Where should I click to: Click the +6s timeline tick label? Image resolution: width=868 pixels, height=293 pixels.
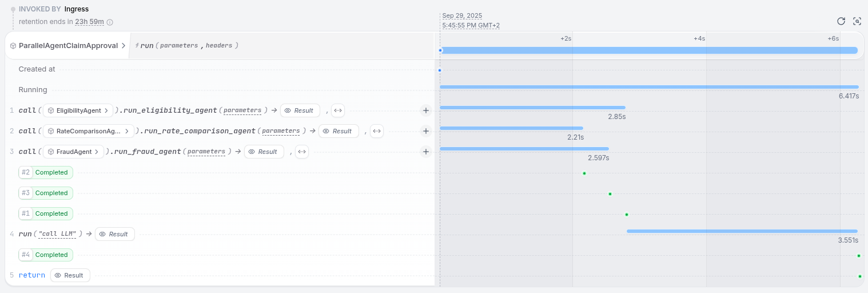[x=833, y=38]
